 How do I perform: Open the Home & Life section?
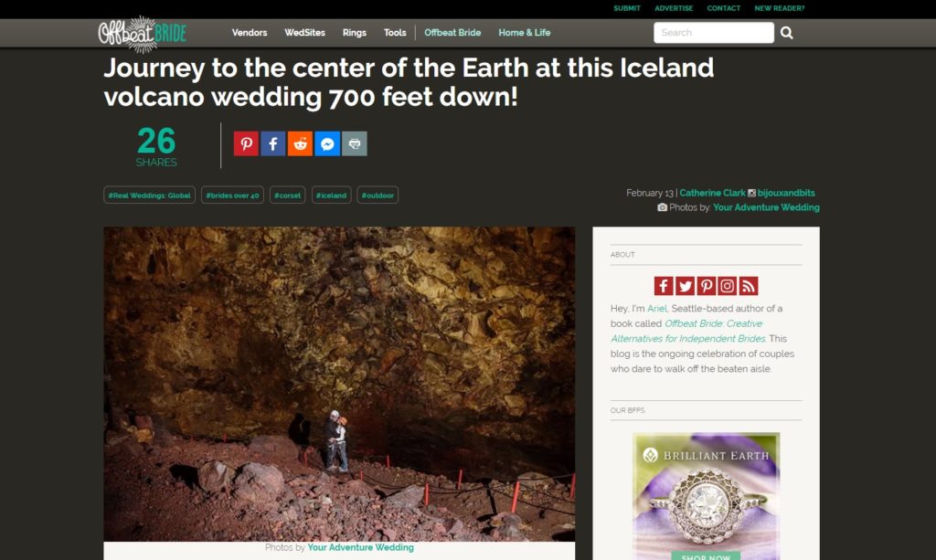[524, 33]
